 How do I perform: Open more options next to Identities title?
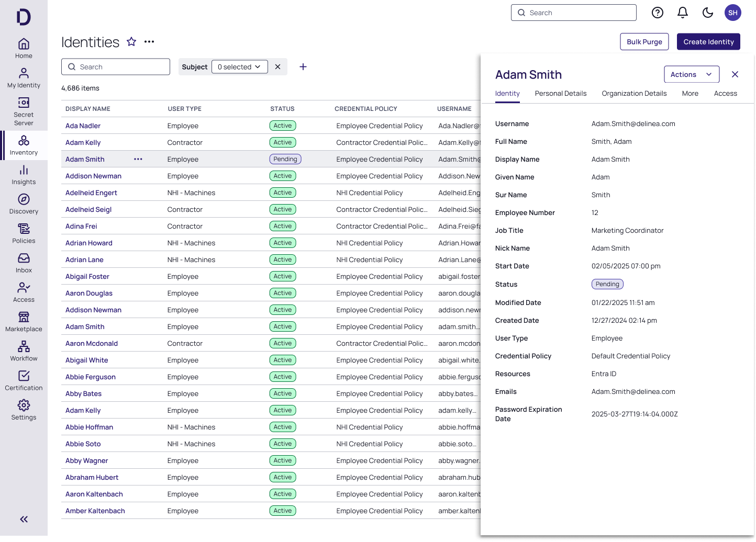point(149,42)
